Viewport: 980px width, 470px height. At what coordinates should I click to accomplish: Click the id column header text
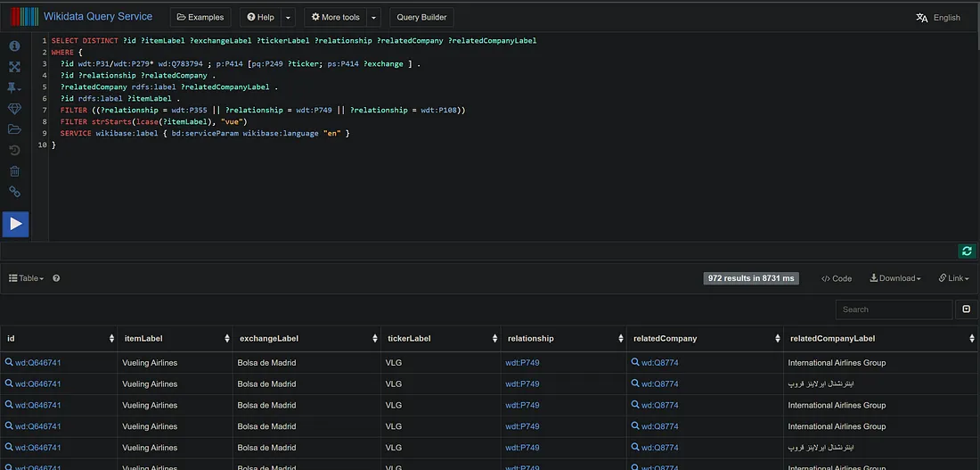(12, 339)
